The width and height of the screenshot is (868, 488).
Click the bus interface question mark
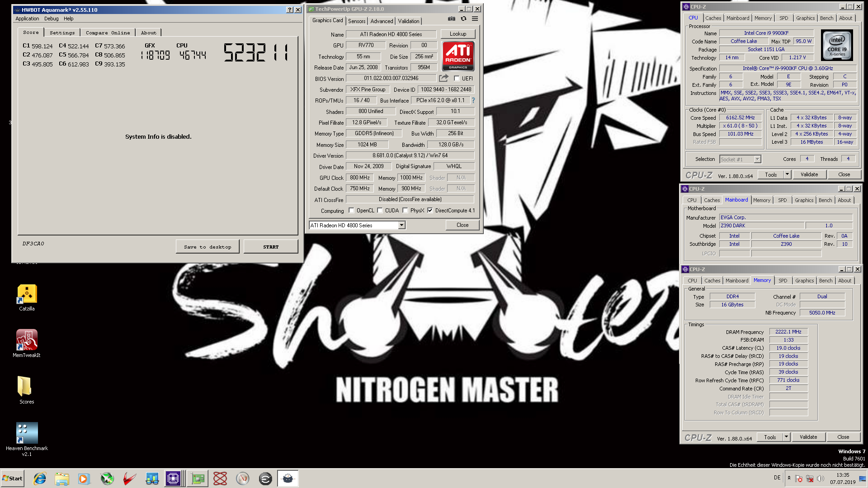[473, 100]
